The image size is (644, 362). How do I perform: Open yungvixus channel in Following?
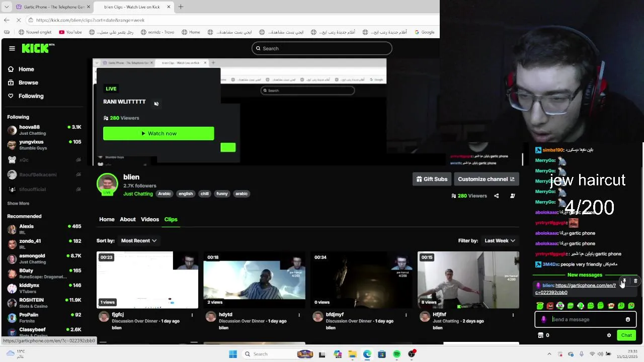(44, 145)
